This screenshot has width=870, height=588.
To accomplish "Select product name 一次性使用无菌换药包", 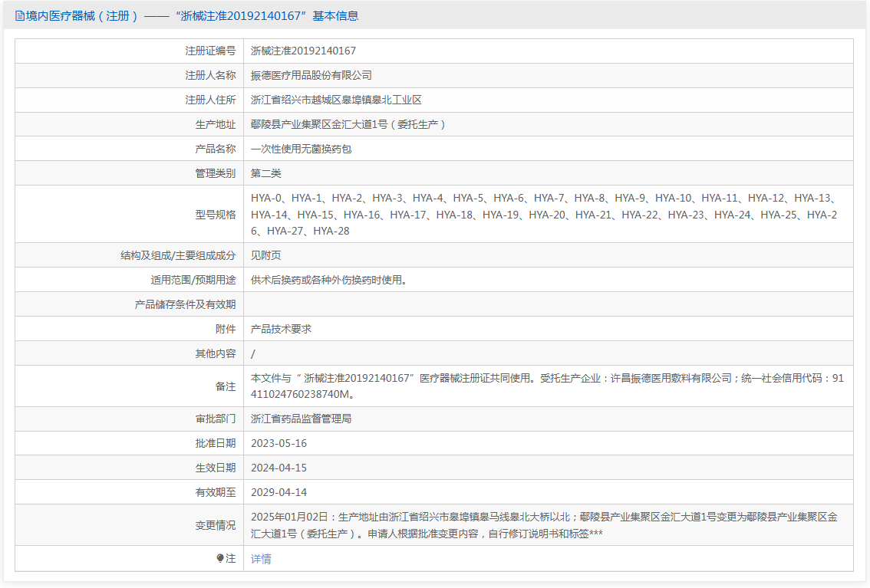I will [302, 149].
